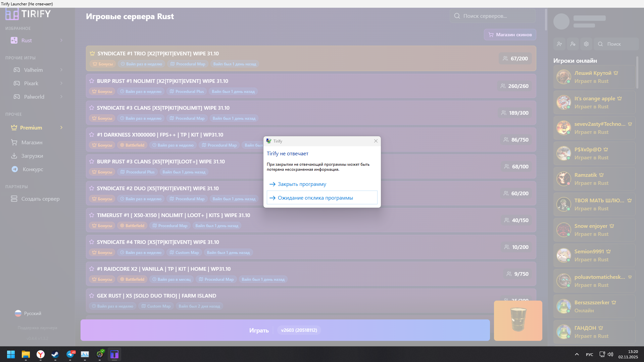Favorite the BURP RUST #1 NOLIMIT server star
Viewport: 644px width, 362px height.
(92, 81)
